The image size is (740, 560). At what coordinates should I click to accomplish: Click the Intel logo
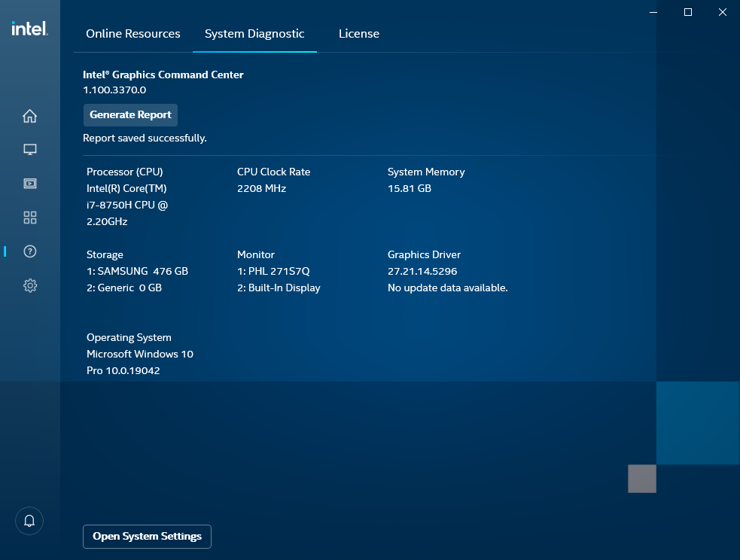(29, 27)
